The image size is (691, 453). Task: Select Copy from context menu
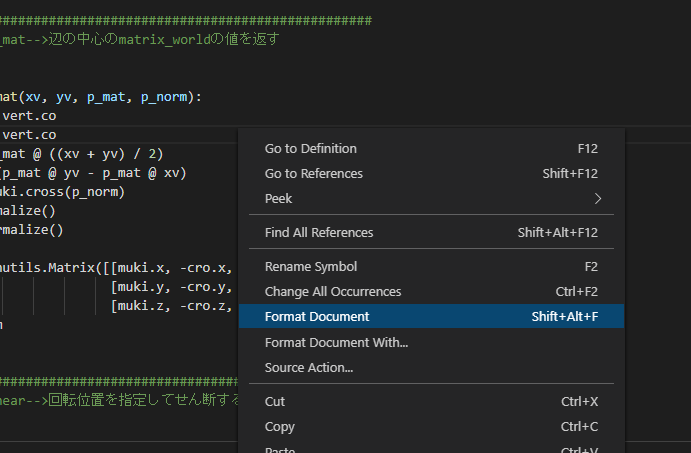280,427
